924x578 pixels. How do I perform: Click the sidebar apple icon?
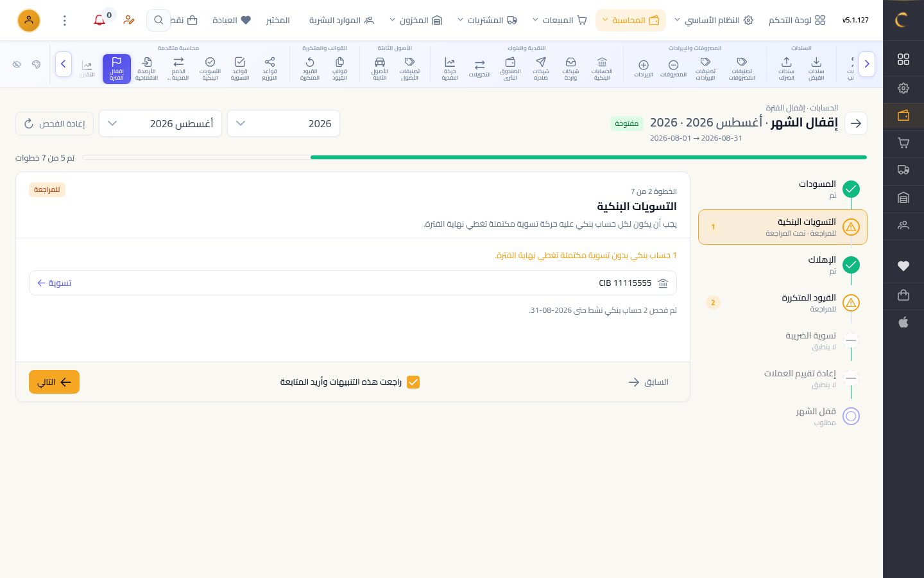(x=903, y=322)
